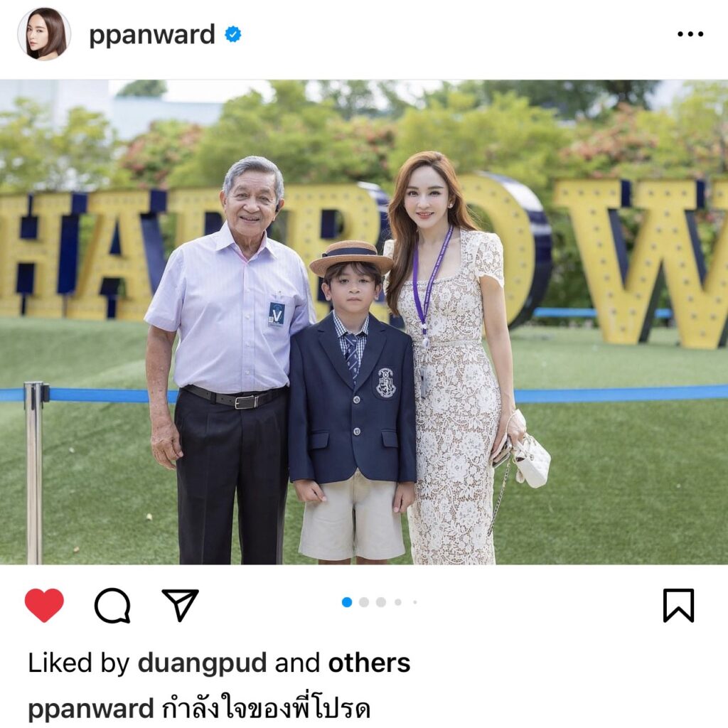Open comments via speech bubble icon
This screenshot has height=728, width=728.
(x=112, y=605)
